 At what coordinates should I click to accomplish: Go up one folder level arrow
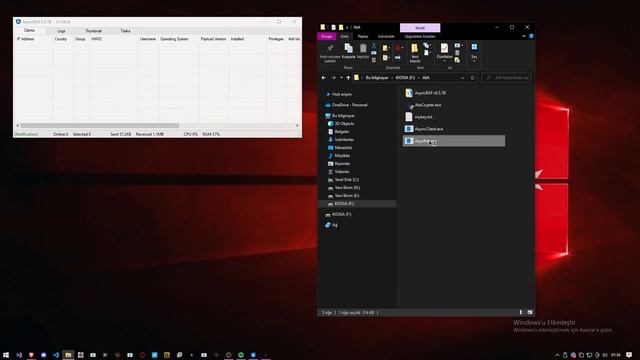tap(348, 78)
